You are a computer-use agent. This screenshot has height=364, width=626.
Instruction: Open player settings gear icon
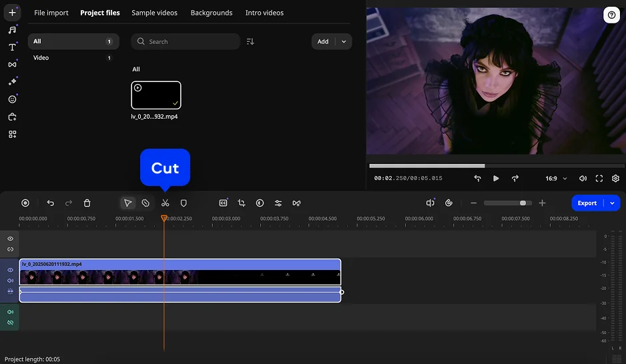pos(615,178)
